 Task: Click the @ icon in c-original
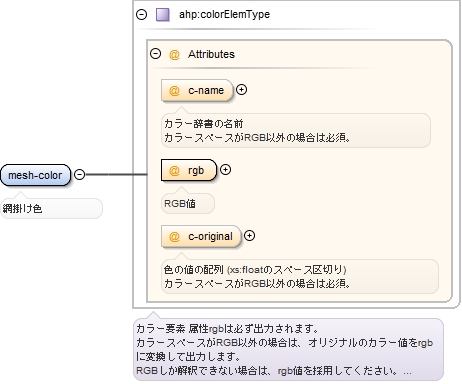pos(174,237)
